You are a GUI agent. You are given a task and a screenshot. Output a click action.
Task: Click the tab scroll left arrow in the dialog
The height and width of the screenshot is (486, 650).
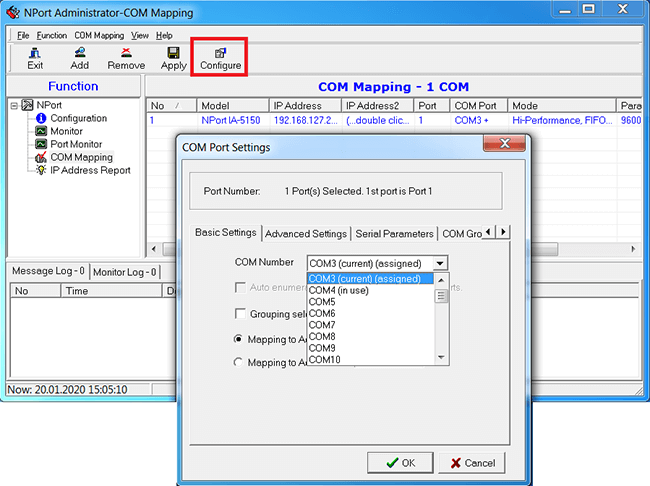pos(488,232)
